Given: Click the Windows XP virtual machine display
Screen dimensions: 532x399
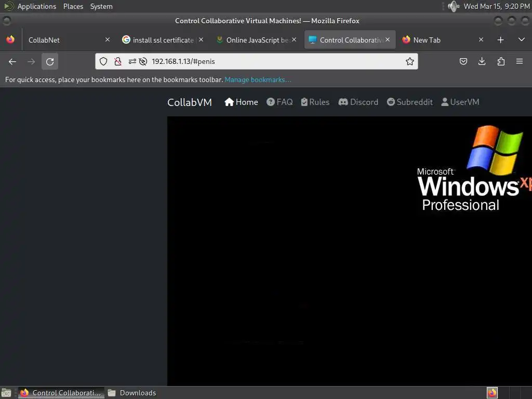Looking at the screenshot, I should [x=350, y=251].
